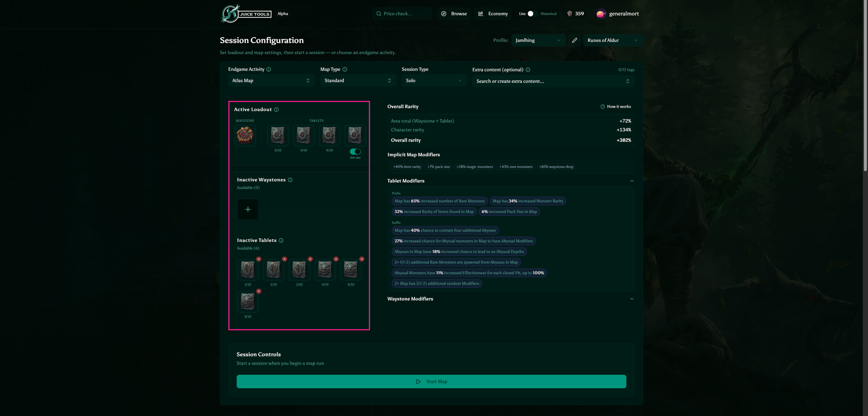
Task: Select the second active tablet slot
Action: pyautogui.click(x=304, y=135)
